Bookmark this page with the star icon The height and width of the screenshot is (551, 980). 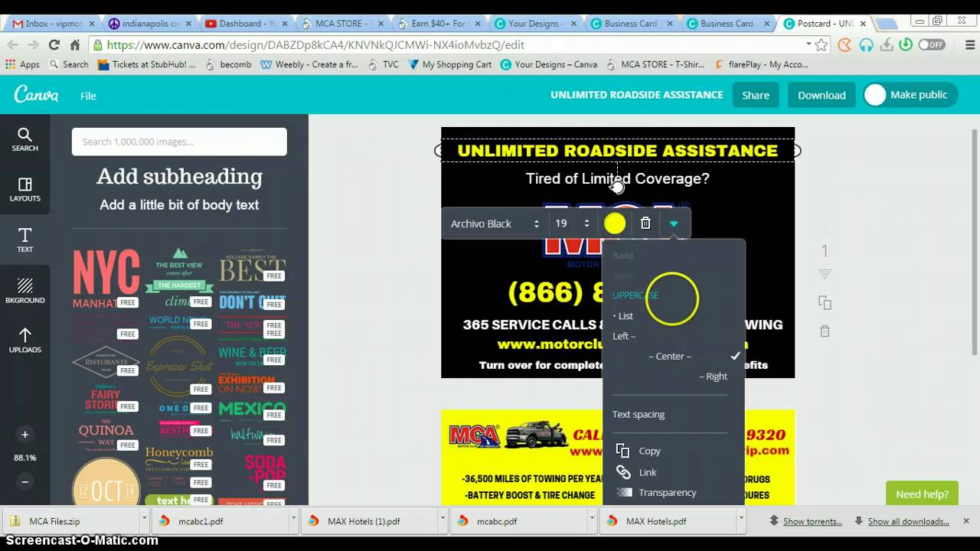tap(822, 44)
